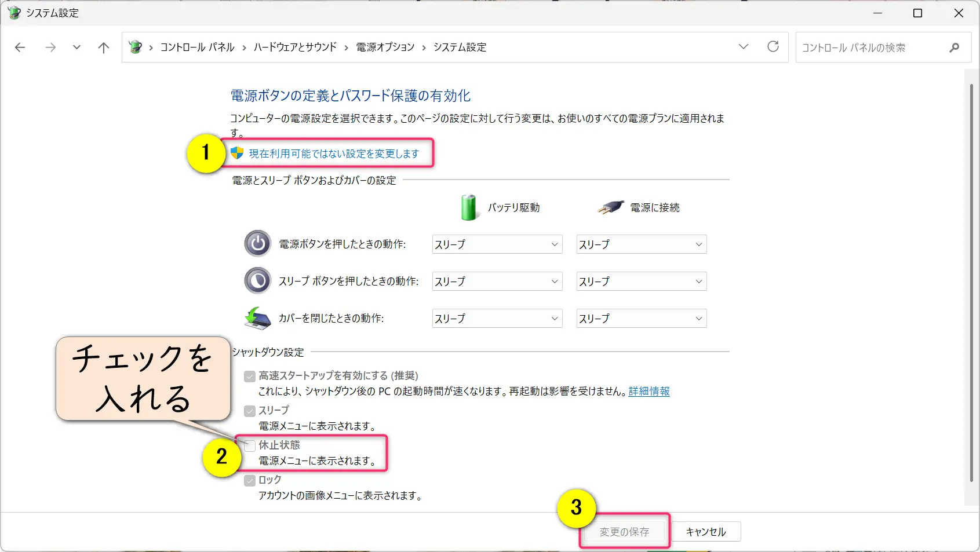Image resolution: width=980 pixels, height=552 pixels.
Task: Open recent locations chevron beside forward arrow
Action: click(76, 47)
